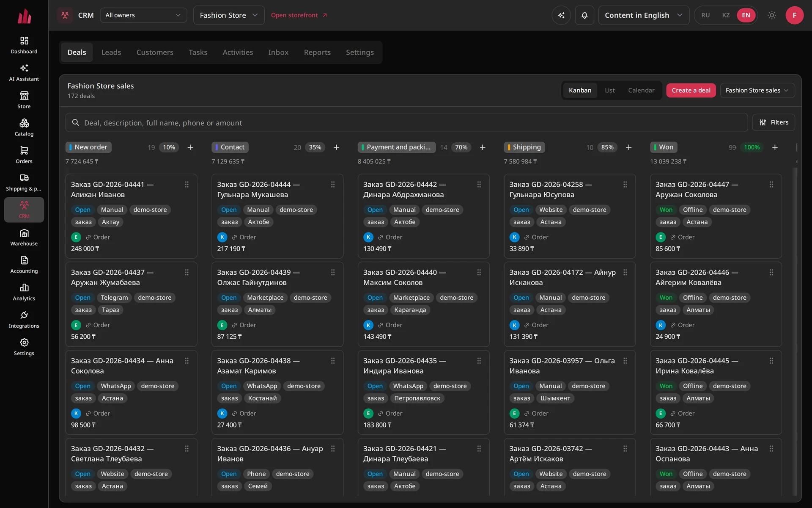Open the Leads tab

point(111,52)
